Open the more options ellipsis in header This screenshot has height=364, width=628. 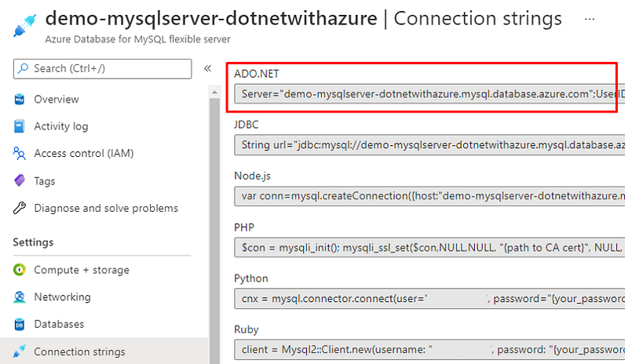coord(590,19)
